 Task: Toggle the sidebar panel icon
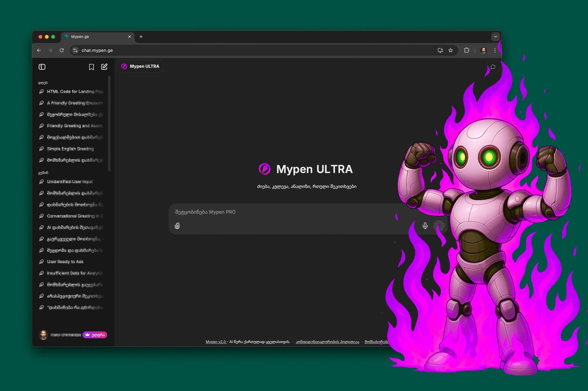click(42, 67)
